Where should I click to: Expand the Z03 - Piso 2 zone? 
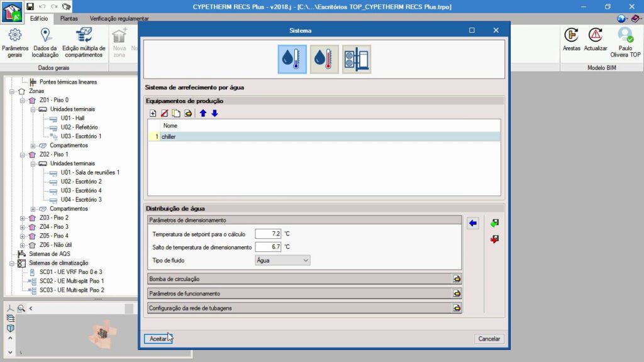(23, 217)
